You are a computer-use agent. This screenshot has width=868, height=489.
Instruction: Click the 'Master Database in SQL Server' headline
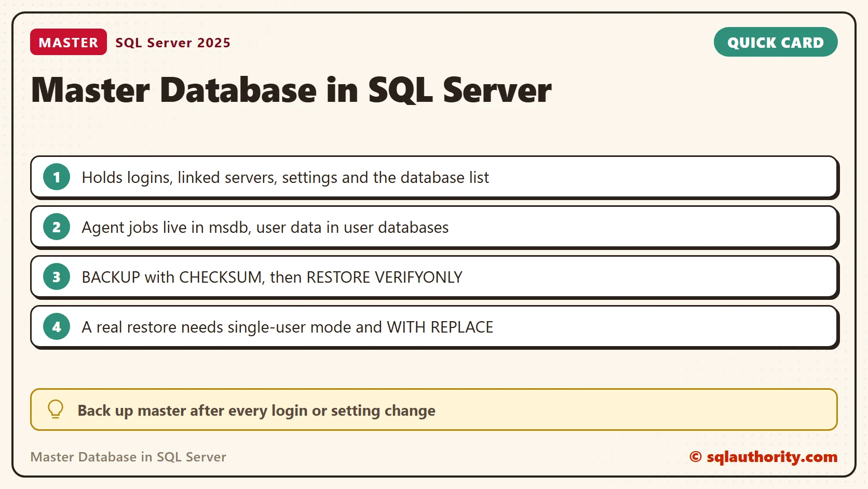(x=291, y=90)
